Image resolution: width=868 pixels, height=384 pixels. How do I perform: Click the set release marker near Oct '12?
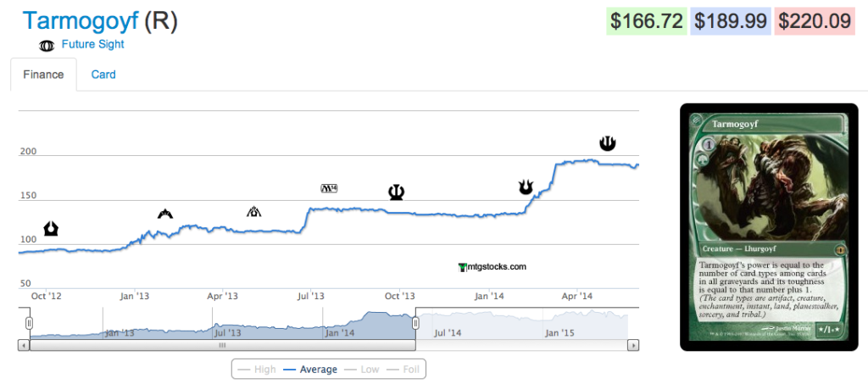pos(52,228)
